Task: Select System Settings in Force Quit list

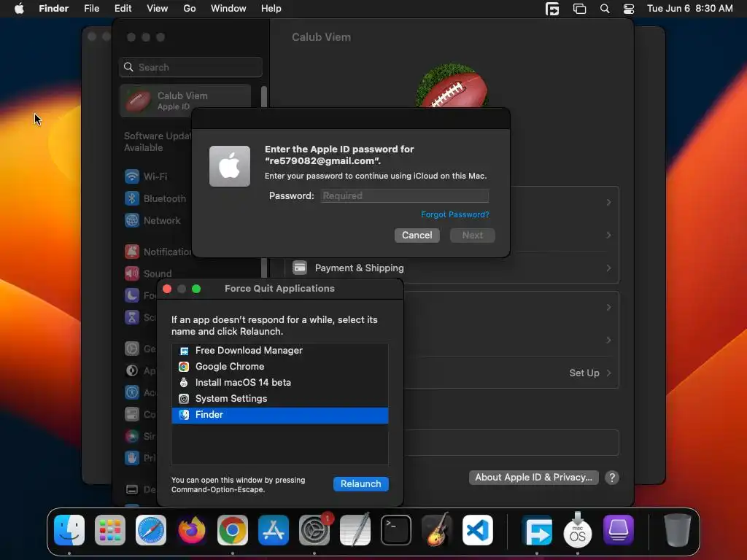Action: (x=280, y=399)
